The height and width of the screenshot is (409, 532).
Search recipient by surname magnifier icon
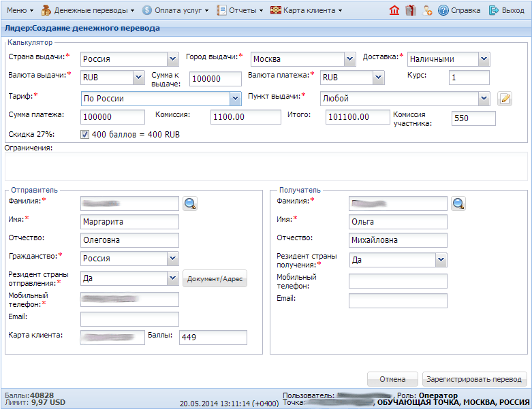pyautogui.click(x=458, y=203)
